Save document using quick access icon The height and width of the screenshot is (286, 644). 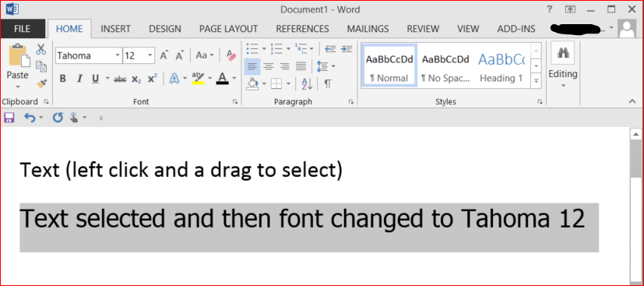point(9,118)
